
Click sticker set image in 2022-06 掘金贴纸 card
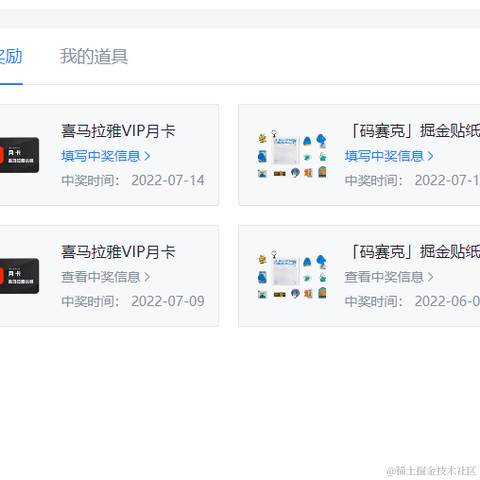pyautogui.click(x=292, y=276)
